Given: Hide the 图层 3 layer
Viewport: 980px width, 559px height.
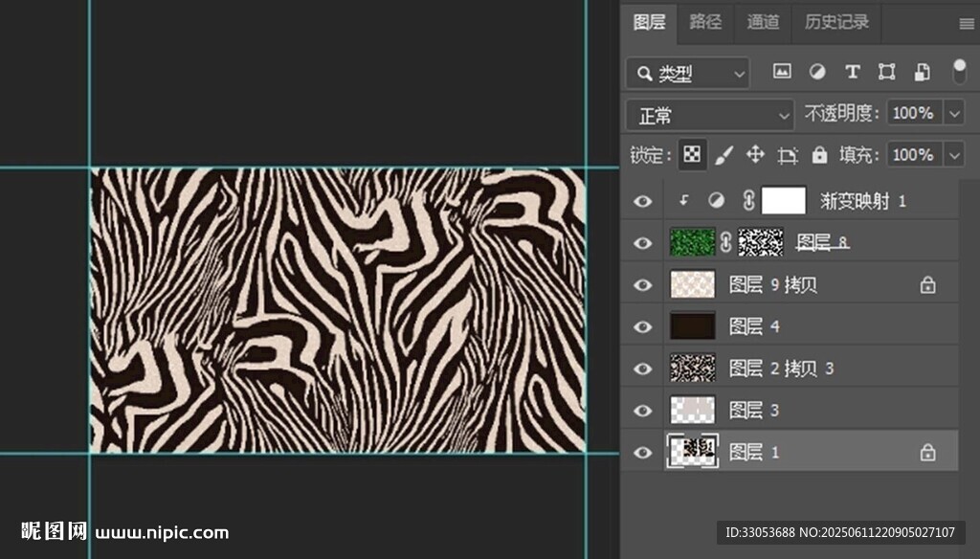Looking at the screenshot, I should pyautogui.click(x=642, y=411).
